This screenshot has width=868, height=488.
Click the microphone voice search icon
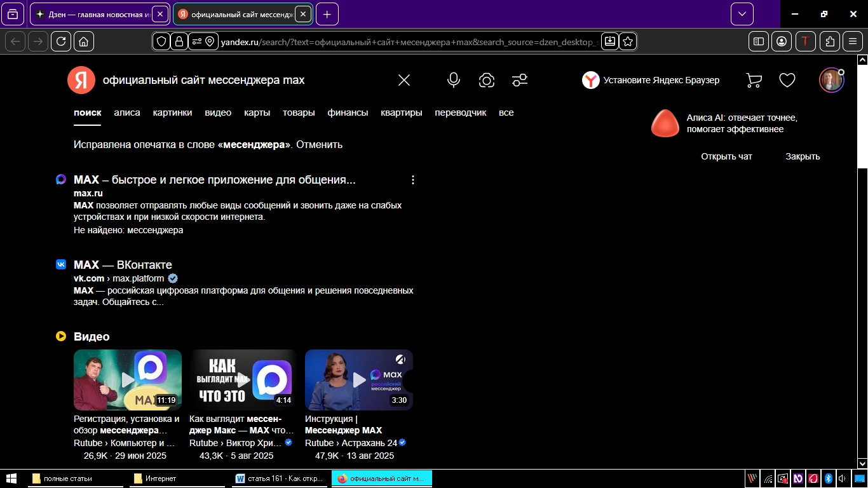click(x=453, y=80)
